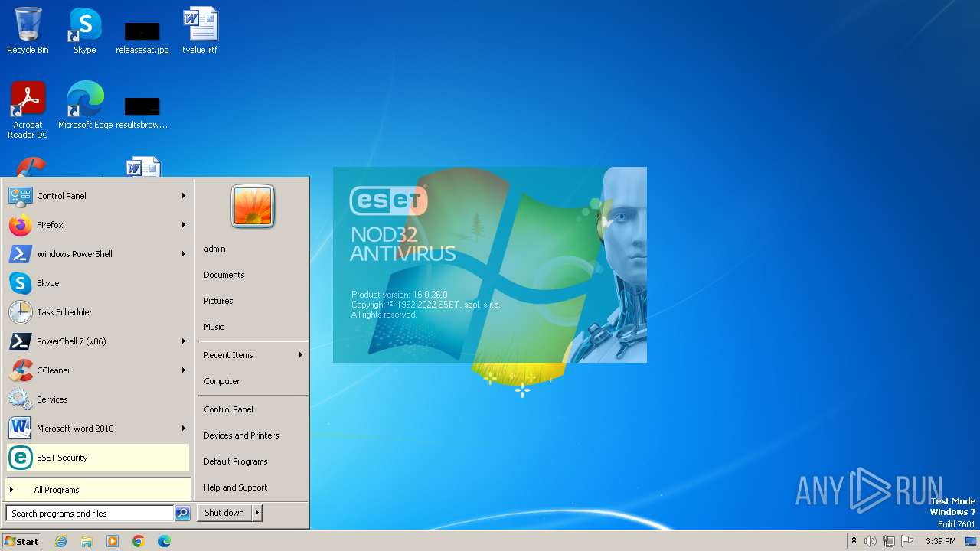
Task: Open Microsoft Edge desktop shortcut
Action: pos(85,106)
